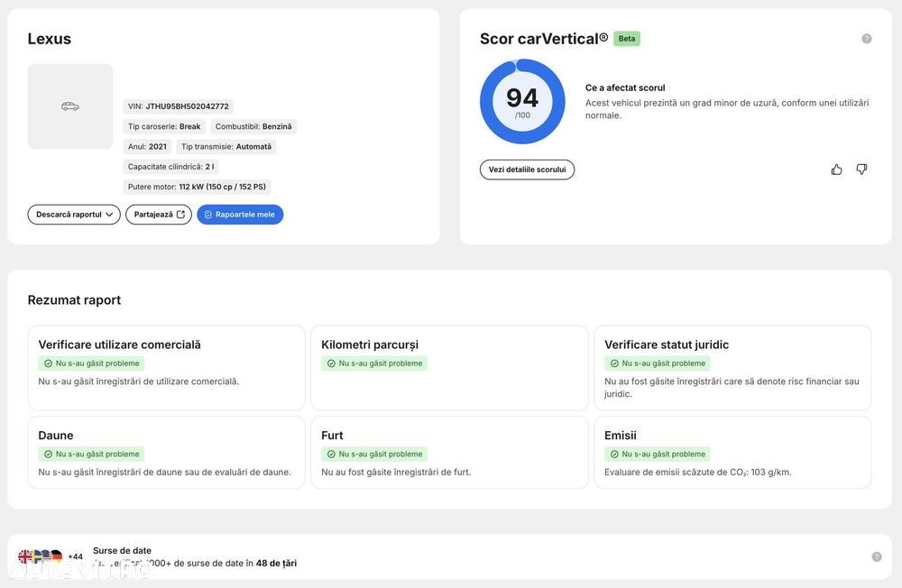
Task: Click Vezi detaliile scorului button
Action: 527,170
